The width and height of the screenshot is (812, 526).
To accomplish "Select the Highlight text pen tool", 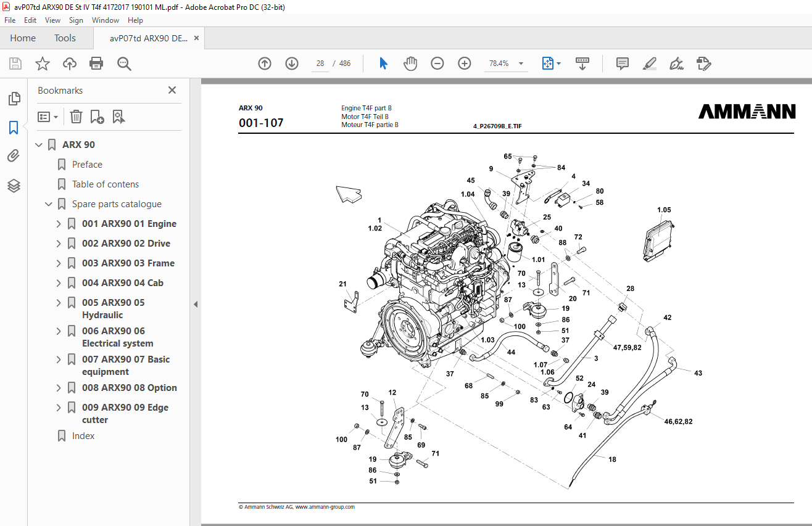I will (x=650, y=64).
